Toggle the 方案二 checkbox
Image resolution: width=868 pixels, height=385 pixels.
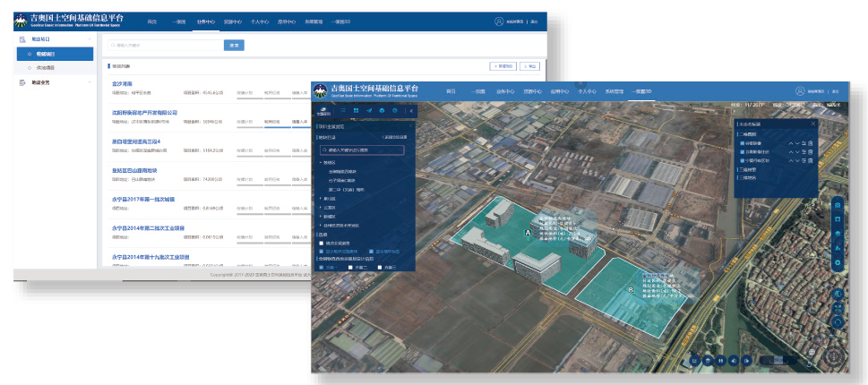(x=351, y=267)
